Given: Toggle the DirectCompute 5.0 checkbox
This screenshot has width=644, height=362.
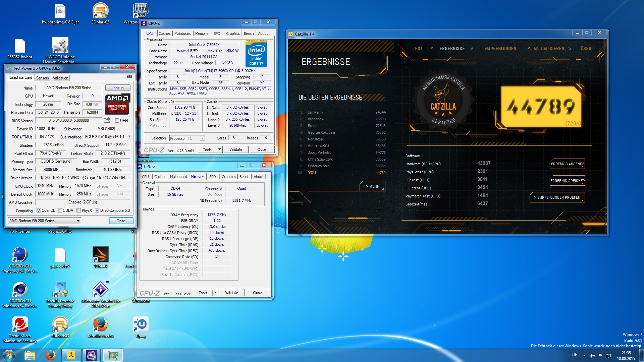Looking at the screenshot, I should (97, 210).
